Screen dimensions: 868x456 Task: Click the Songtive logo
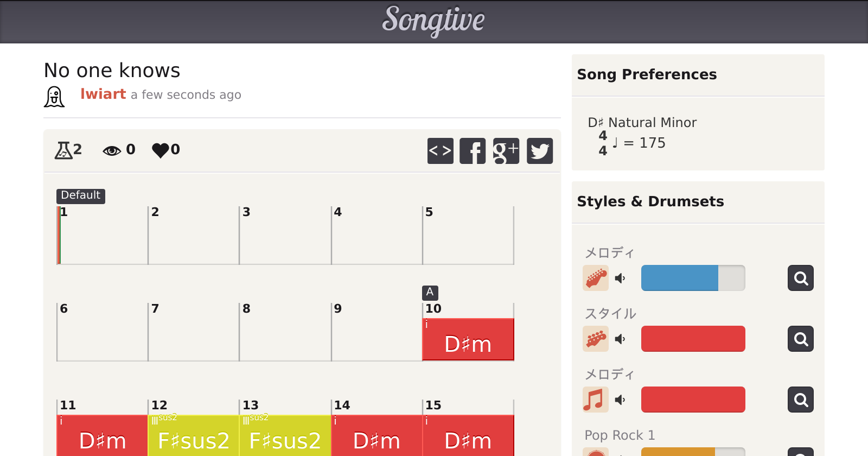click(x=433, y=21)
